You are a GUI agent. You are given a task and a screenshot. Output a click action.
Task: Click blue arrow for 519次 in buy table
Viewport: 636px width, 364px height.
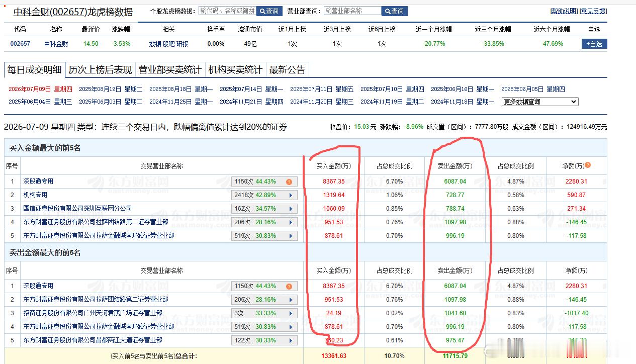tap(291, 236)
